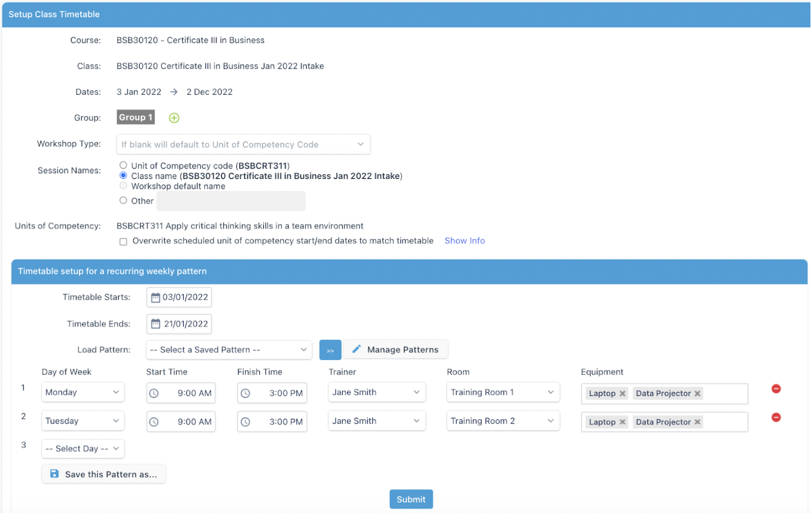Open the Workshop Type dropdown
The height and width of the screenshot is (513, 812).
point(243,144)
